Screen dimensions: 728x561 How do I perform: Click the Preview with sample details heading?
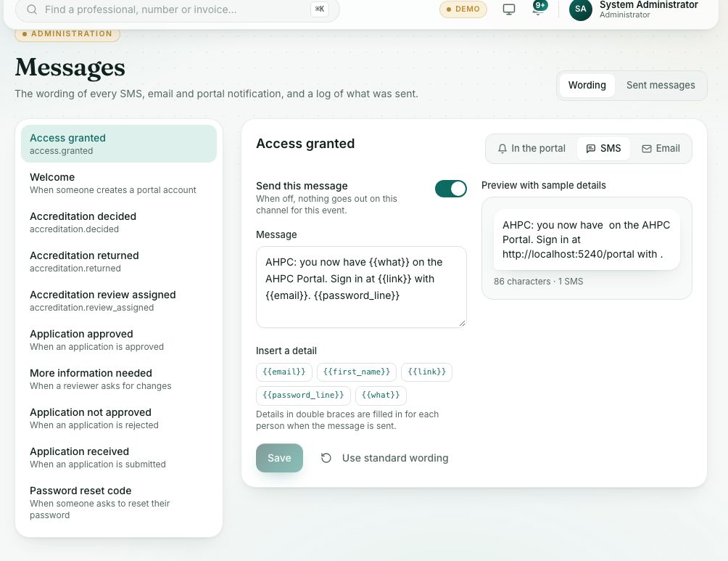(x=543, y=186)
